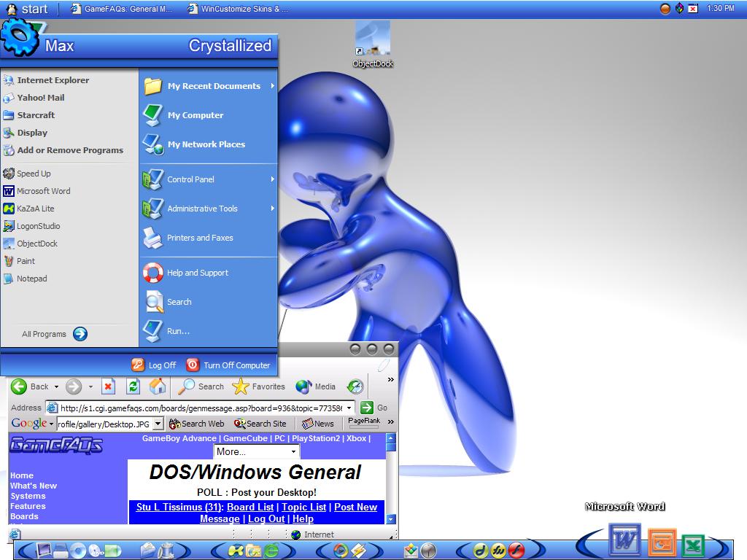The height and width of the screenshot is (560, 747).
Task: Open the More... platform dropdown on GameFAQs
Action: click(x=256, y=451)
